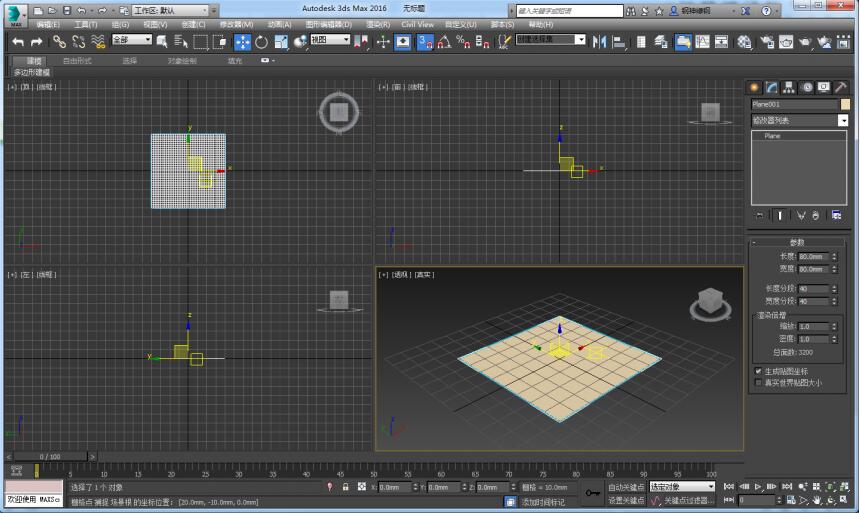The image size is (860, 513).
Task: Click the 自动关键点 button
Action: click(627, 487)
